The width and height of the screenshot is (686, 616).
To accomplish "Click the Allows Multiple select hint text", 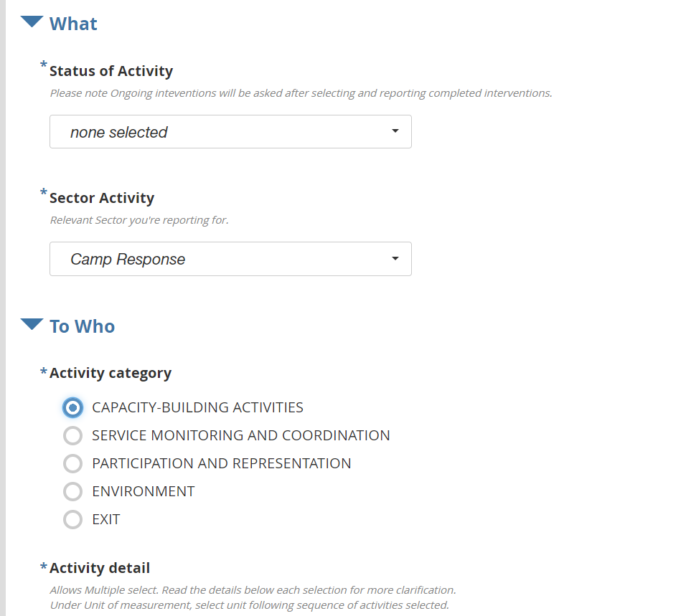I will pyautogui.click(x=253, y=590).
